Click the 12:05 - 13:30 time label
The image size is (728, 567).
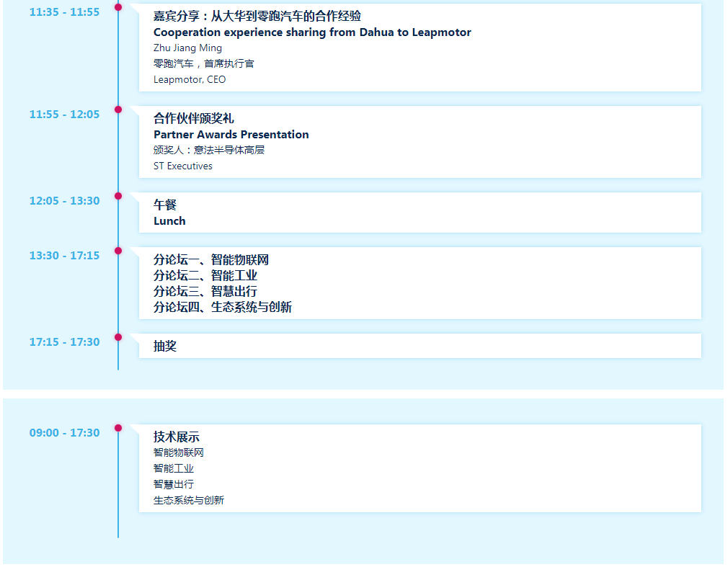tap(64, 201)
